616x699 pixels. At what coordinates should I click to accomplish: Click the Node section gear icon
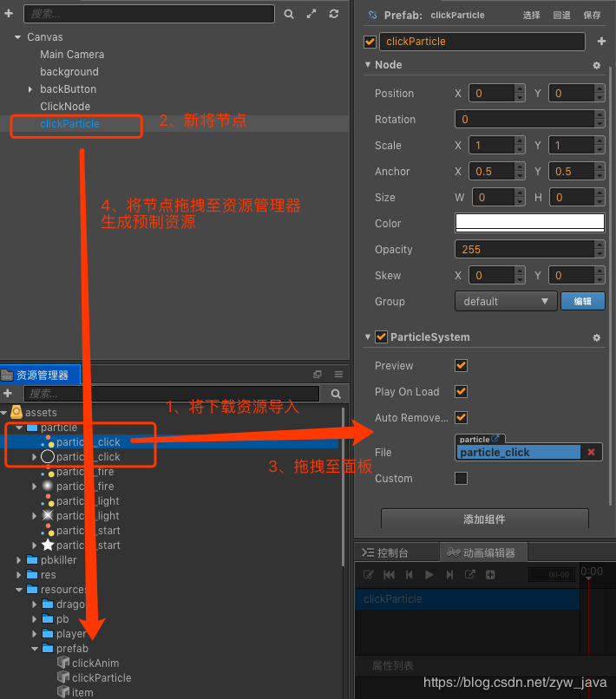(x=596, y=66)
